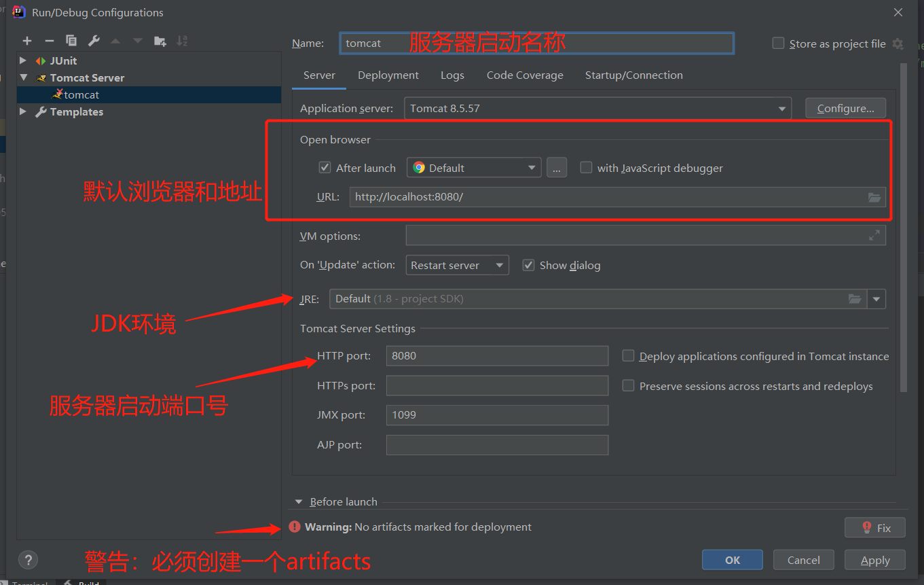Open the Default browser dropdown
This screenshot has width=924, height=585.
pyautogui.click(x=474, y=168)
